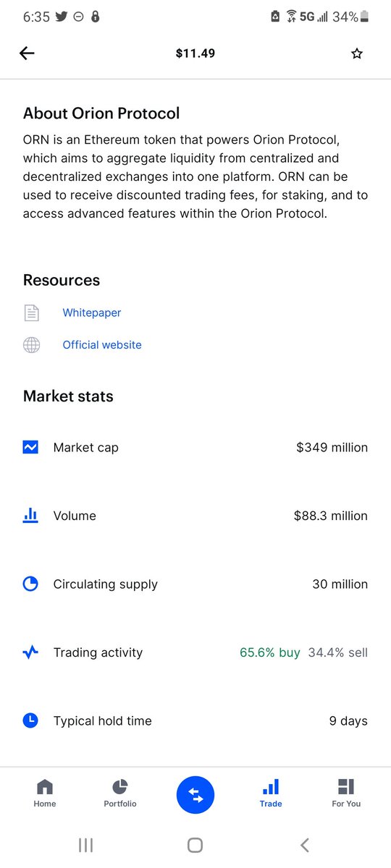The image size is (391, 868).
Task: Tap the Typical hold time clock icon
Action: [x=30, y=721]
